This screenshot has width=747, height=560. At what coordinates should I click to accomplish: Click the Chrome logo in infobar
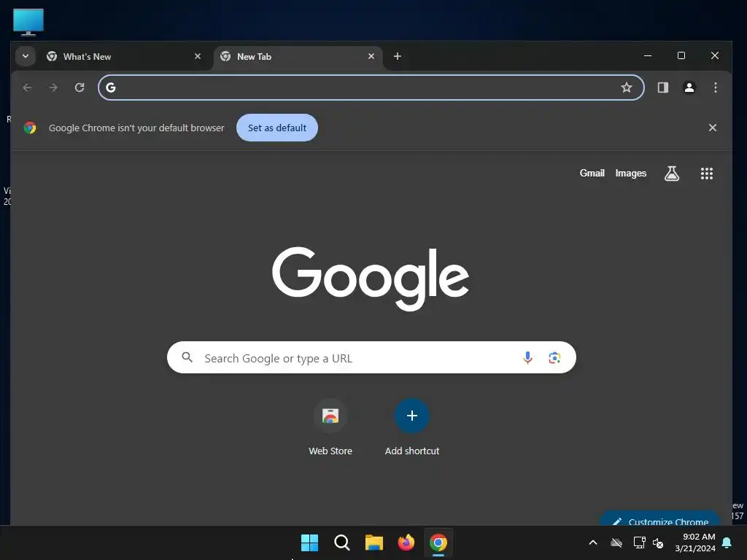coord(30,128)
